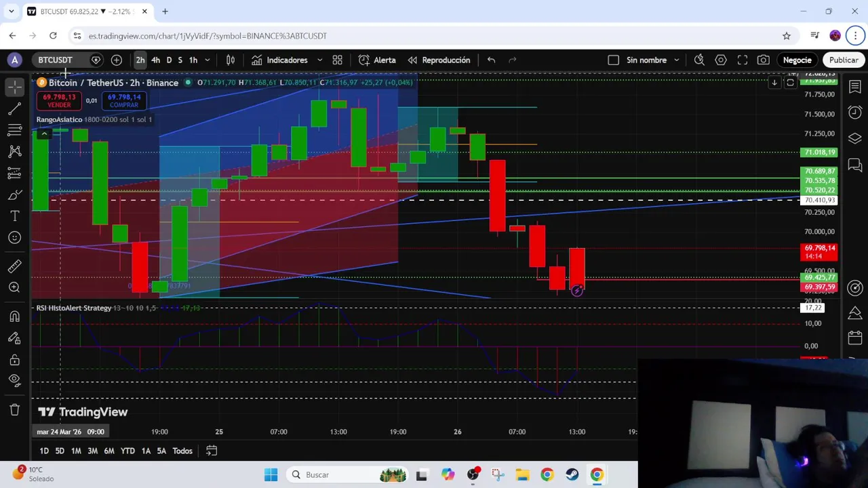Take a chart snapshot with camera

tap(764, 60)
